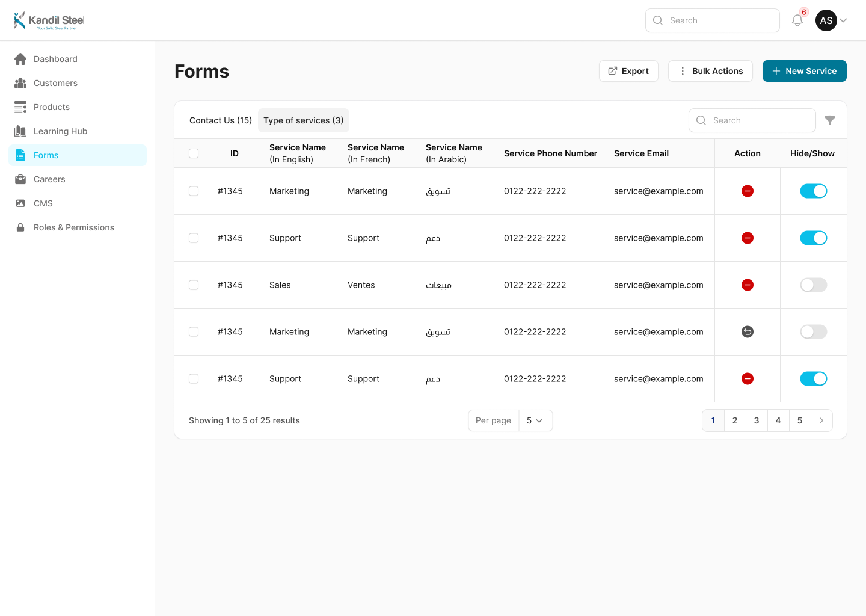Viewport: 866px width, 616px height.
Task: Open Careers in the sidebar
Action: 49,179
